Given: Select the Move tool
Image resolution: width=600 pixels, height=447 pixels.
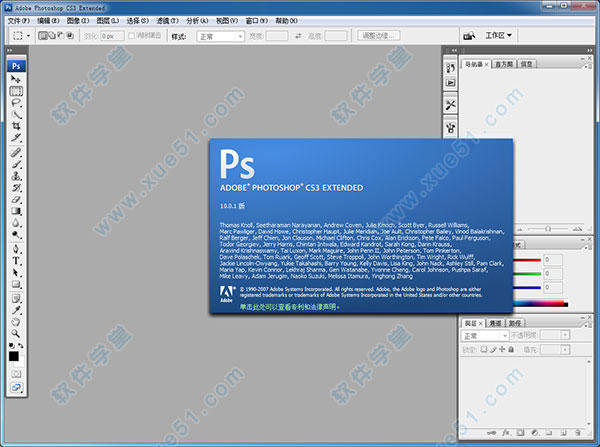Looking at the screenshot, I should point(16,79).
